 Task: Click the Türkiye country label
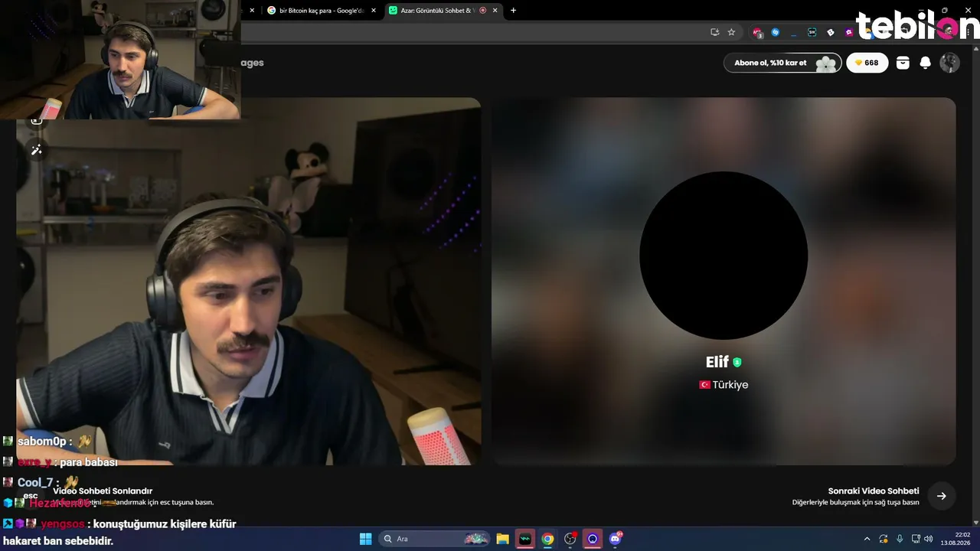[x=724, y=385]
